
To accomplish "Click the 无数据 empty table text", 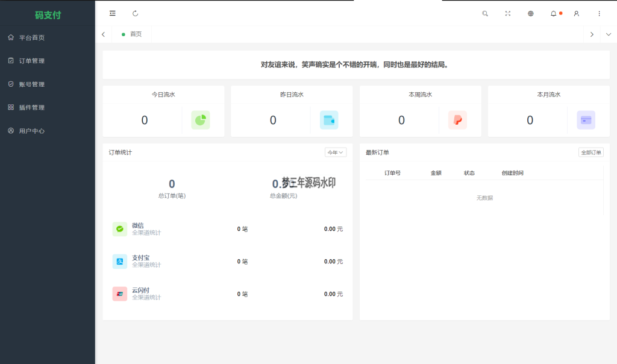I will (x=484, y=198).
